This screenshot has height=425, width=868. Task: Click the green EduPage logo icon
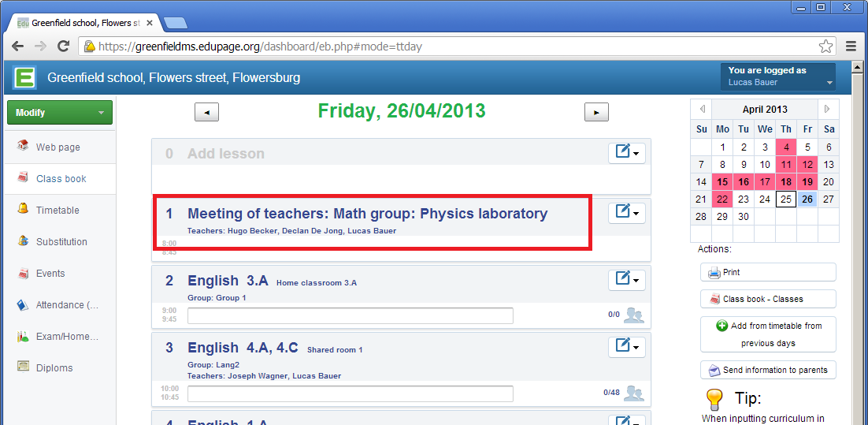tap(24, 77)
